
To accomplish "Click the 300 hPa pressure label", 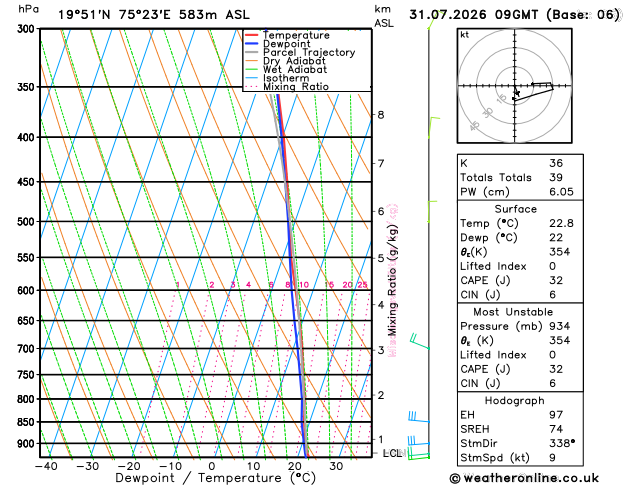I will (28, 29).
